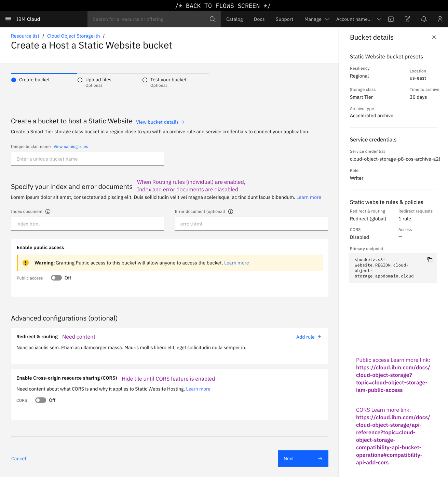Screen dimensions: 448x477
Task: Open the Support menu item
Action: point(284,19)
